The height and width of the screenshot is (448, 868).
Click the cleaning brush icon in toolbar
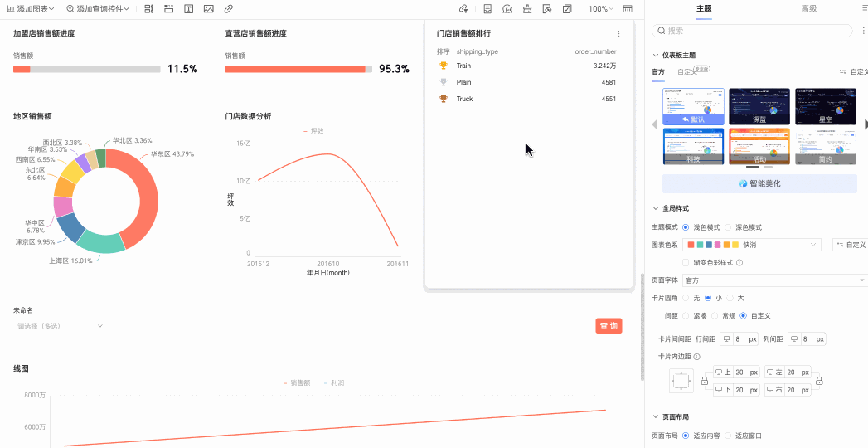(527, 9)
